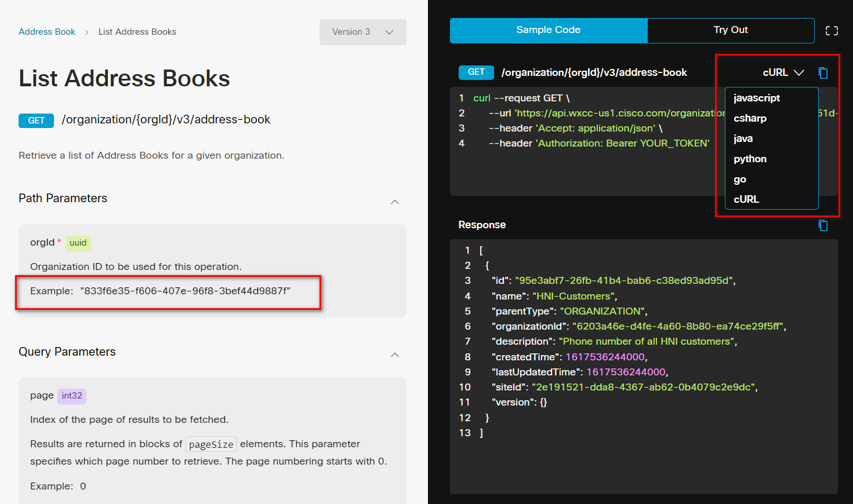The height and width of the screenshot is (504, 853).
Task: Click the endpoint path in code panel header
Action: tap(594, 72)
